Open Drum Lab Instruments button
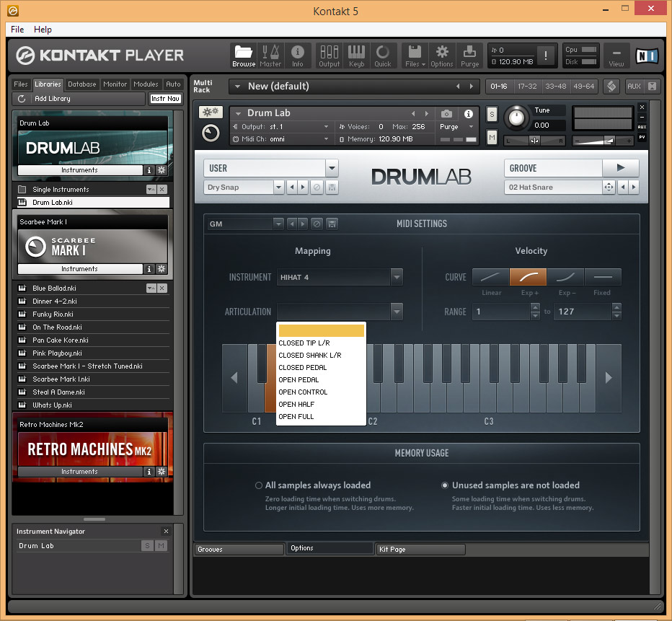 pos(80,170)
